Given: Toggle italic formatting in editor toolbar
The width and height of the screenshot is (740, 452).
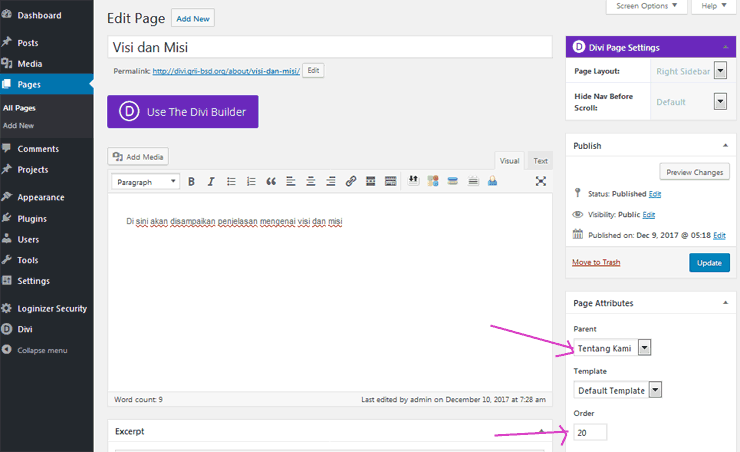Looking at the screenshot, I should point(211,182).
